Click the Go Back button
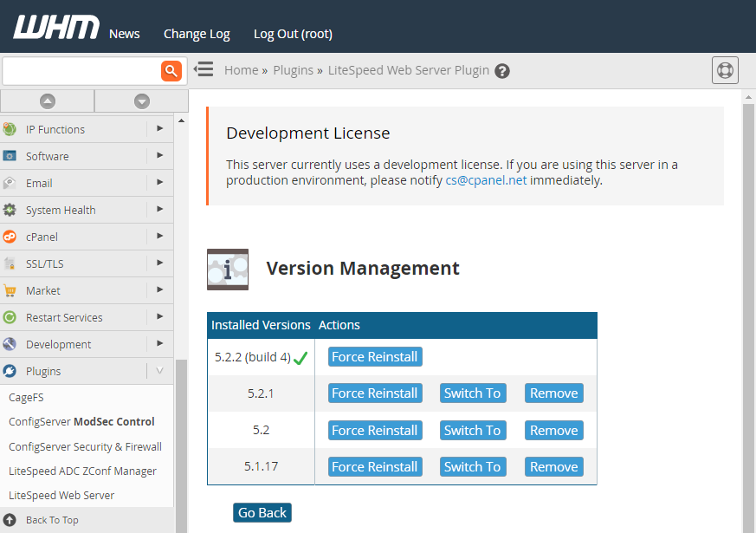The height and width of the screenshot is (533, 756). (262, 513)
